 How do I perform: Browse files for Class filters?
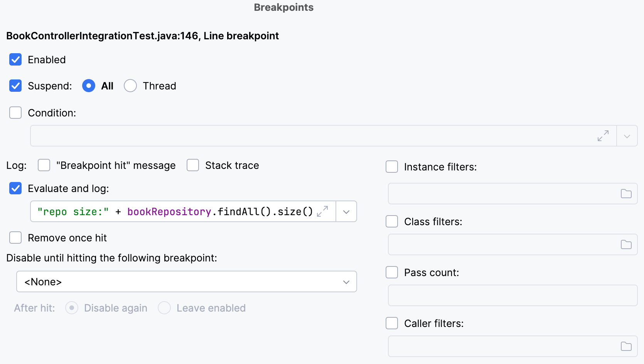626,244
